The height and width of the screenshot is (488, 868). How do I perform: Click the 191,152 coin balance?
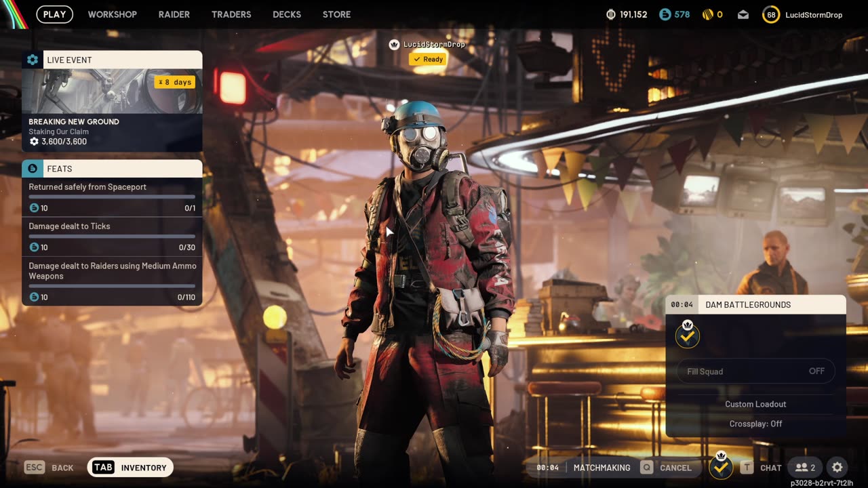pyautogui.click(x=633, y=15)
